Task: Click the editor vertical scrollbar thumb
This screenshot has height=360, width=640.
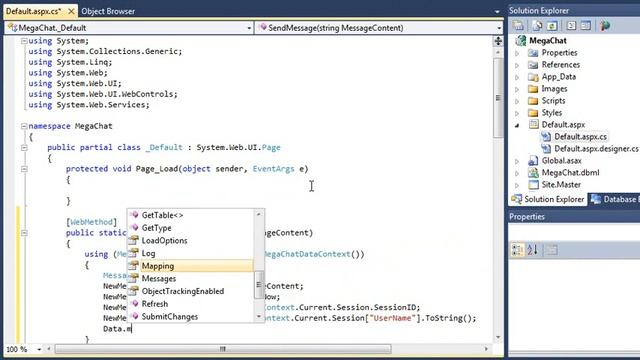Action: click(498, 98)
